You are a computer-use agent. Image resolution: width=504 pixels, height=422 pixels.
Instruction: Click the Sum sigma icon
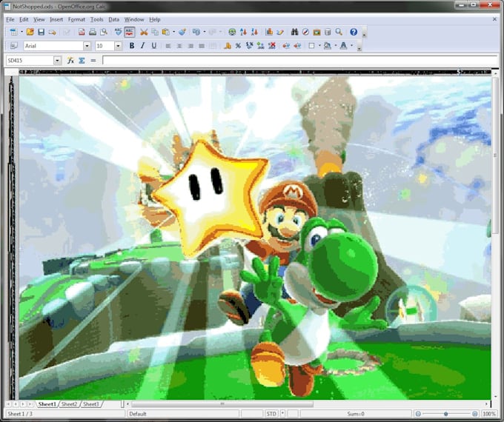coord(82,61)
